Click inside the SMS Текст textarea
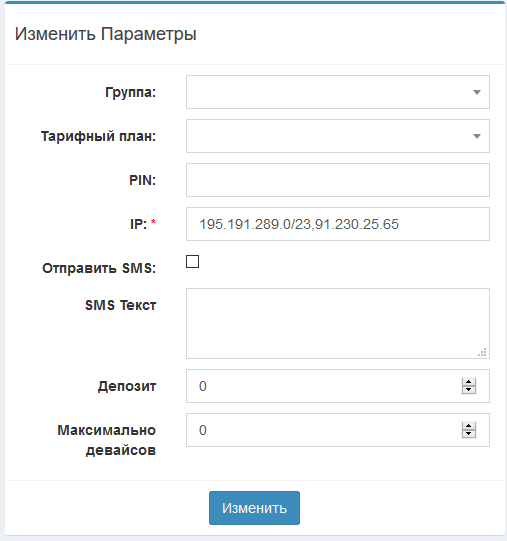The width and height of the screenshot is (507, 541). pos(338,324)
